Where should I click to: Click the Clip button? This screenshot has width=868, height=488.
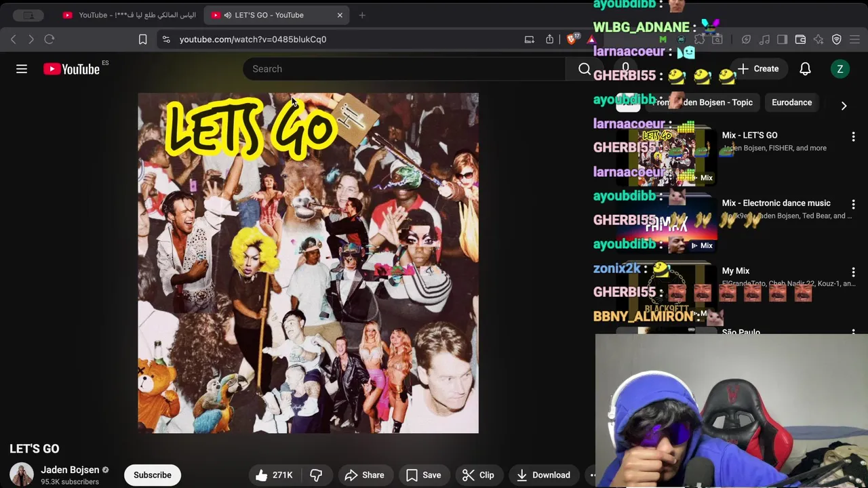(x=478, y=475)
